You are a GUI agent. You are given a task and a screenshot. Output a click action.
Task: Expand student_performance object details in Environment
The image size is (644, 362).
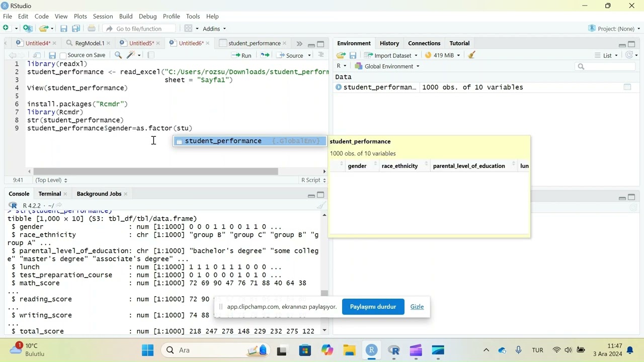click(339, 87)
